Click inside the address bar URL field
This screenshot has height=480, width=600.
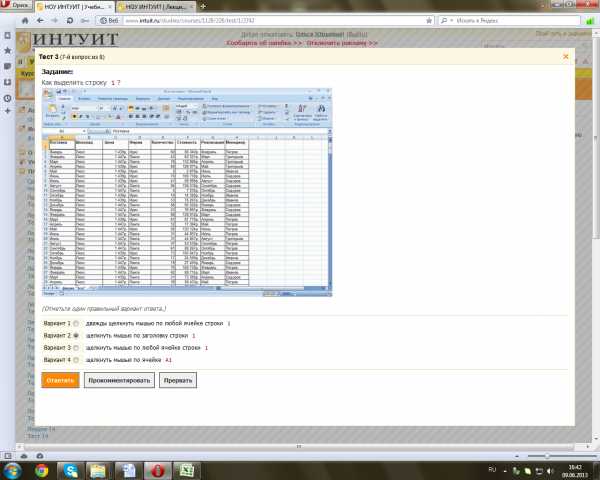[x=274, y=20]
